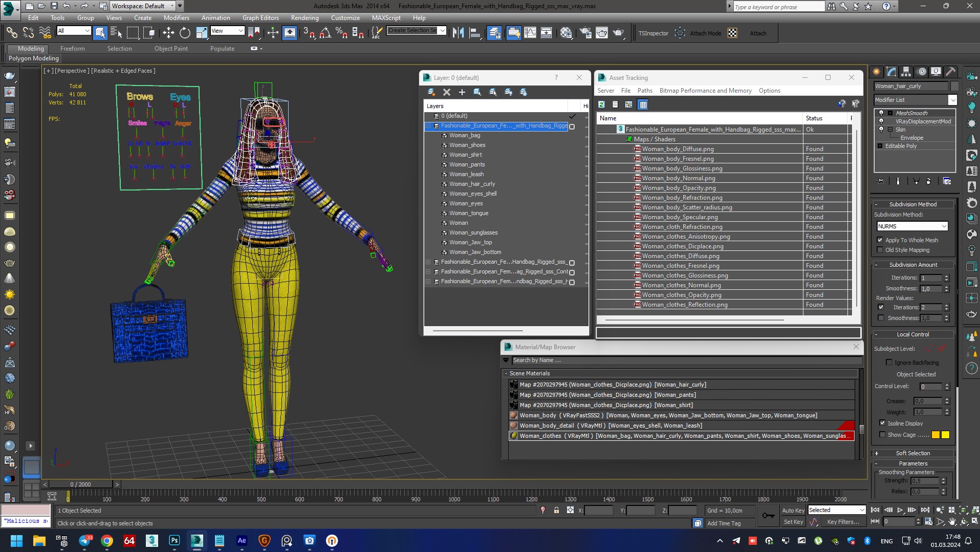Click the Unlink Selection tool

[x=28, y=33]
